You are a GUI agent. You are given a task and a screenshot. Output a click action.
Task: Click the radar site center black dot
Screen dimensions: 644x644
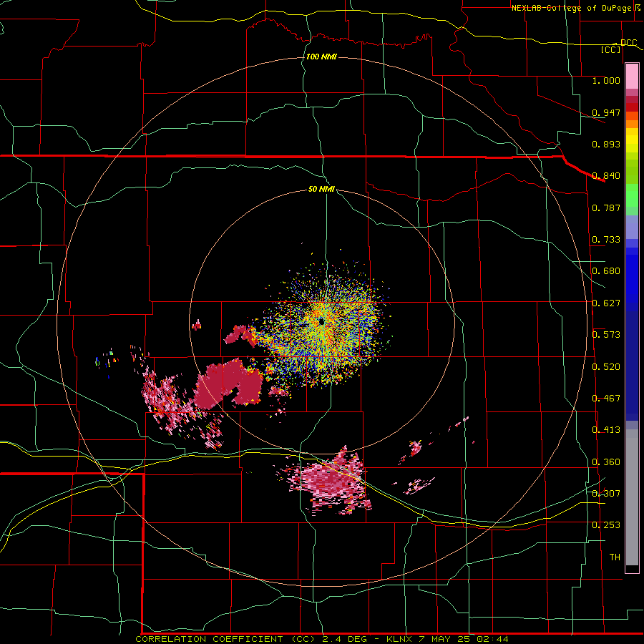click(x=321, y=321)
